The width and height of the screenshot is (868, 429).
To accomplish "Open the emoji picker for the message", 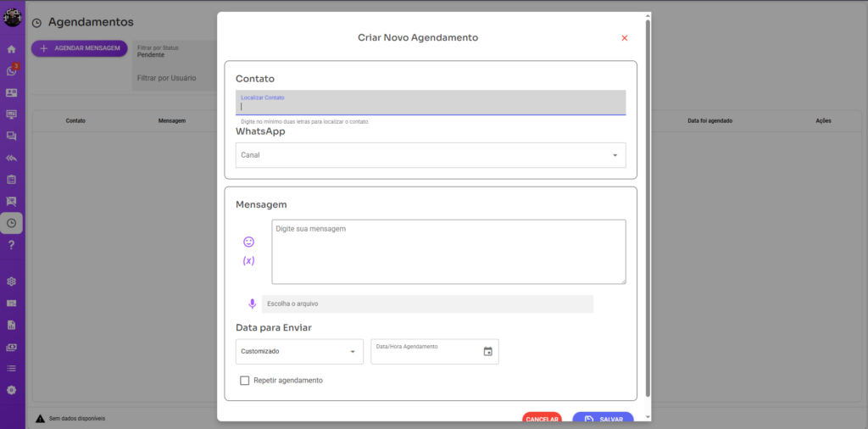I will (x=248, y=242).
